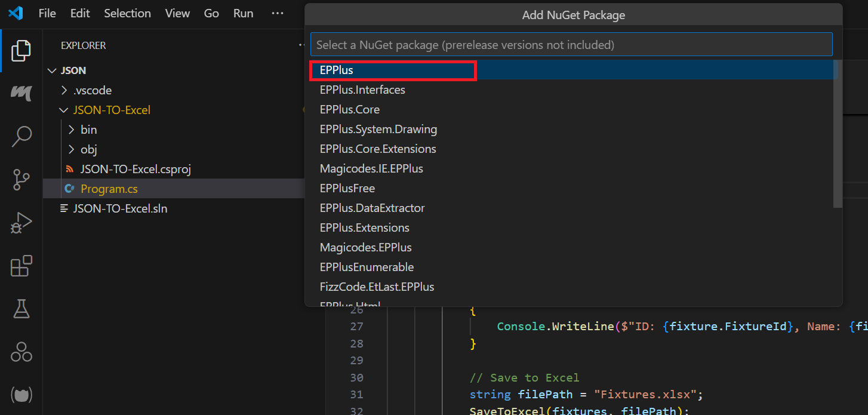
Task: Open the Extensions view icon
Action: [x=21, y=266]
